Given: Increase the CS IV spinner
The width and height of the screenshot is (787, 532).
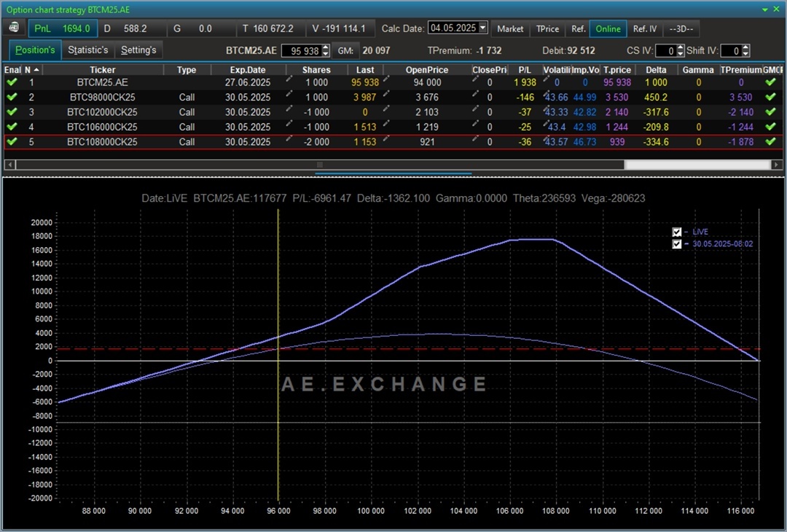Looking at the screenshot, I should tap(681, 47).
